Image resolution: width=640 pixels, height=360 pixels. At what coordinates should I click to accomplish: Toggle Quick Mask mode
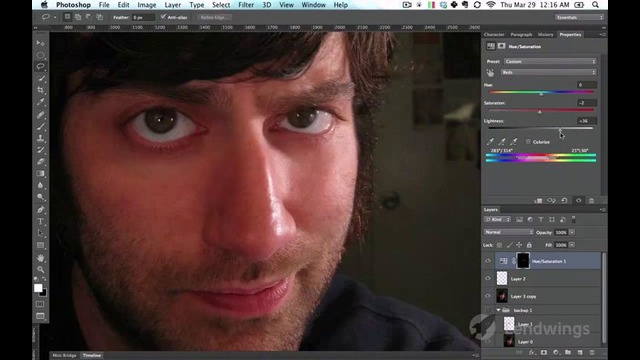[40, 304]
